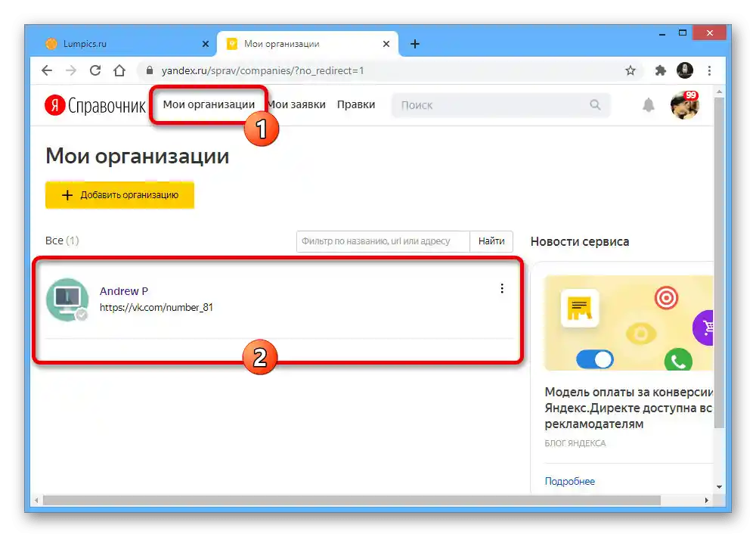756x537 pixels.
Task: Click the Яндекс Справочник logo
Action: (95, 105)
